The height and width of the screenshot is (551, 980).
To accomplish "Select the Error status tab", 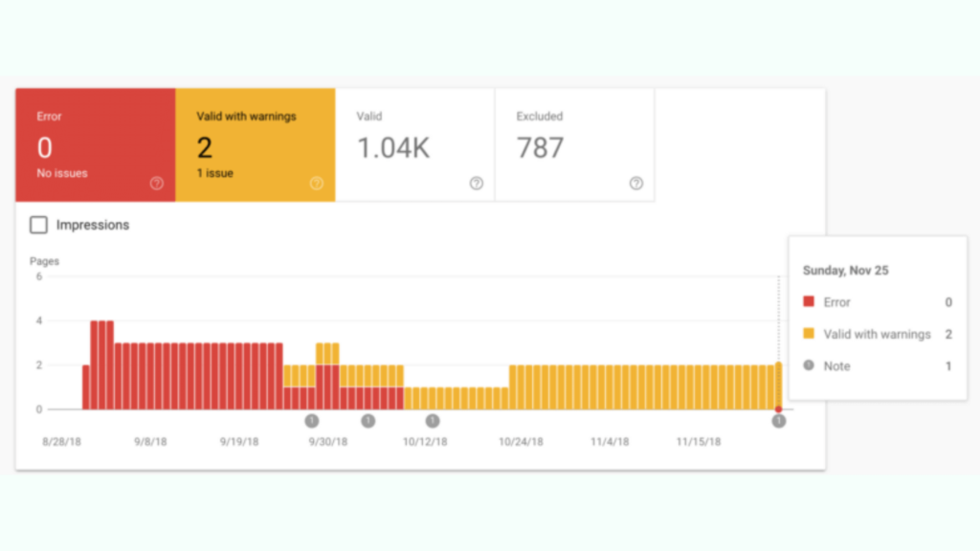I will point(96,145).
